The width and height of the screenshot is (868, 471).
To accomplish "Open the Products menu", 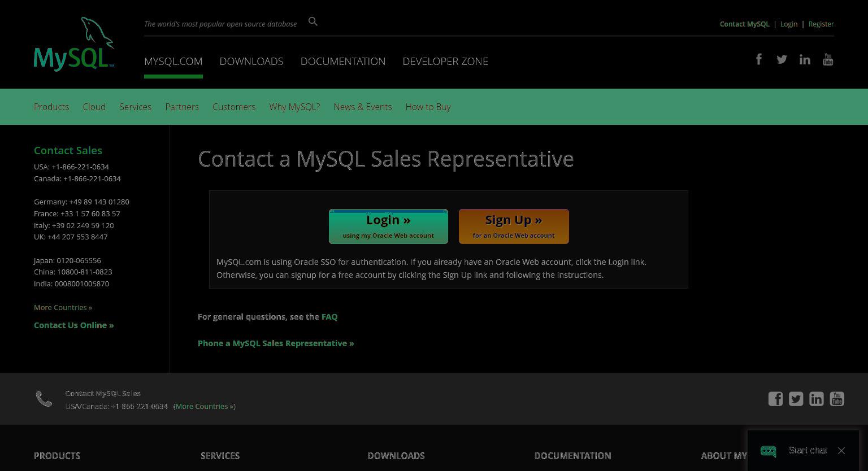I will pyautogui.click(x=51, y=107).
